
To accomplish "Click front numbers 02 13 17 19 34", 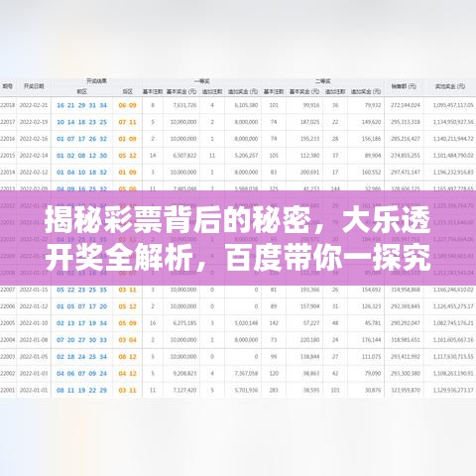I will 81,323.
